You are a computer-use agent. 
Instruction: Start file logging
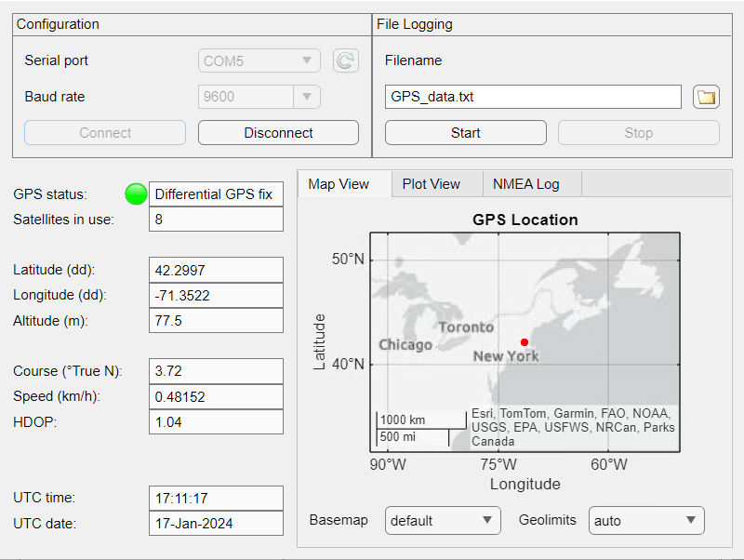tap(465, 133)
